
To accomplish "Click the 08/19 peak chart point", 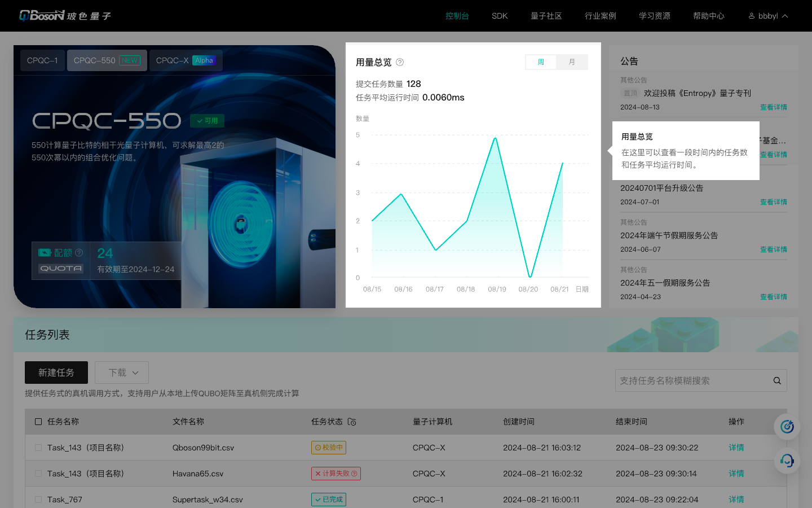I will coord(496,138).
